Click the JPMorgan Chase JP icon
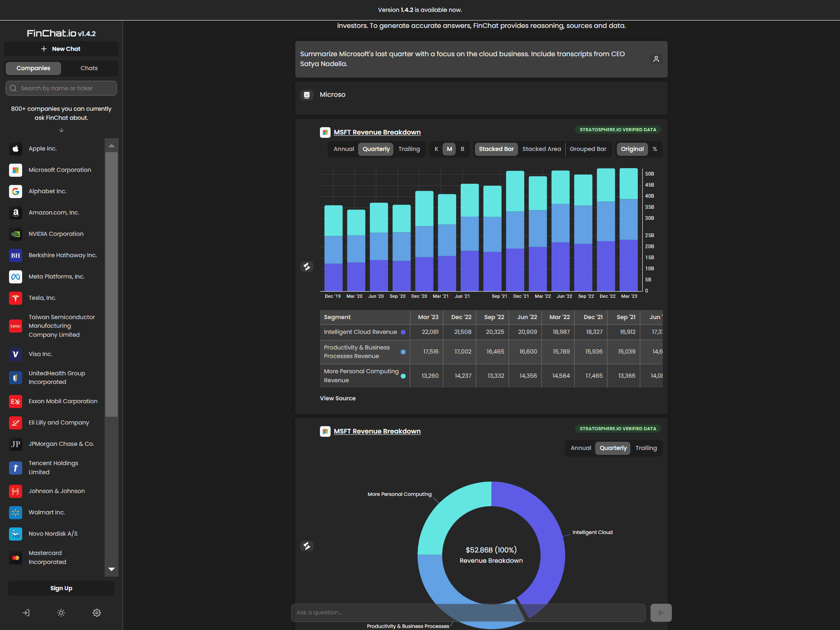 tap(16, 444)
